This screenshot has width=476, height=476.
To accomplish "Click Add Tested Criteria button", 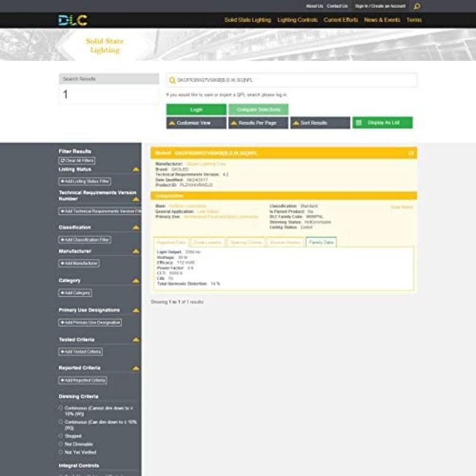I will tap(81, 352).
